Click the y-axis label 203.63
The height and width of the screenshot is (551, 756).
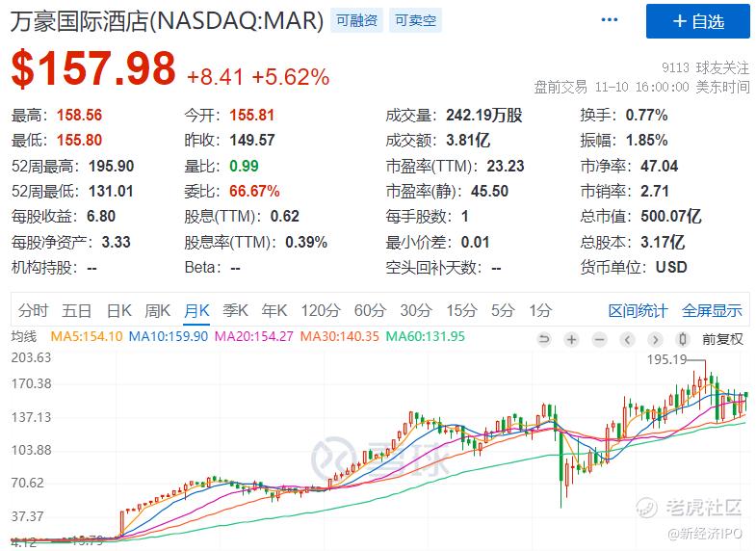click(x=31, y=357)
